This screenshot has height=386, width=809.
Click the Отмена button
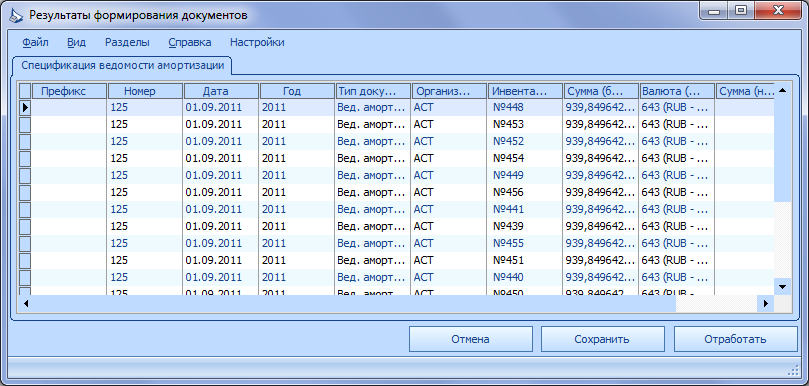pos(470,339)
